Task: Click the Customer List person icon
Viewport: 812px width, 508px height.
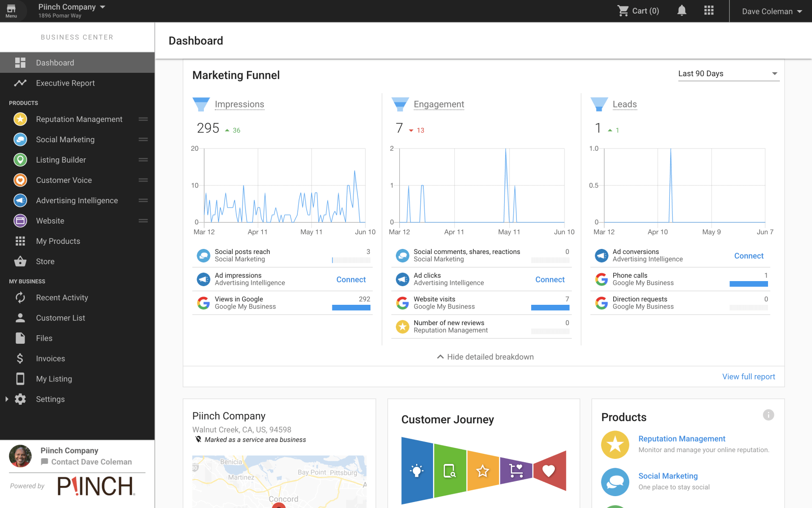Action: pos(20,318)
